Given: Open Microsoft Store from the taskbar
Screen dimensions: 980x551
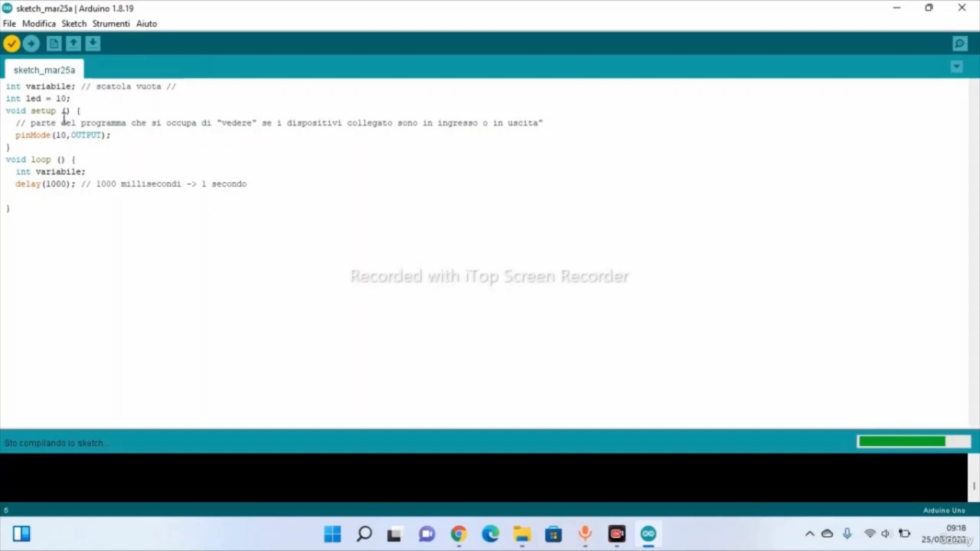Looking at the screenshot, I should click(554, 534).
